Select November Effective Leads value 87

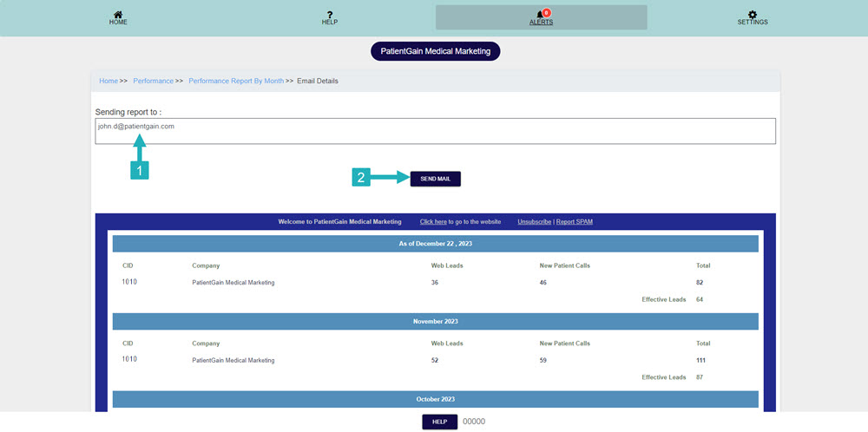click(700, 377)
